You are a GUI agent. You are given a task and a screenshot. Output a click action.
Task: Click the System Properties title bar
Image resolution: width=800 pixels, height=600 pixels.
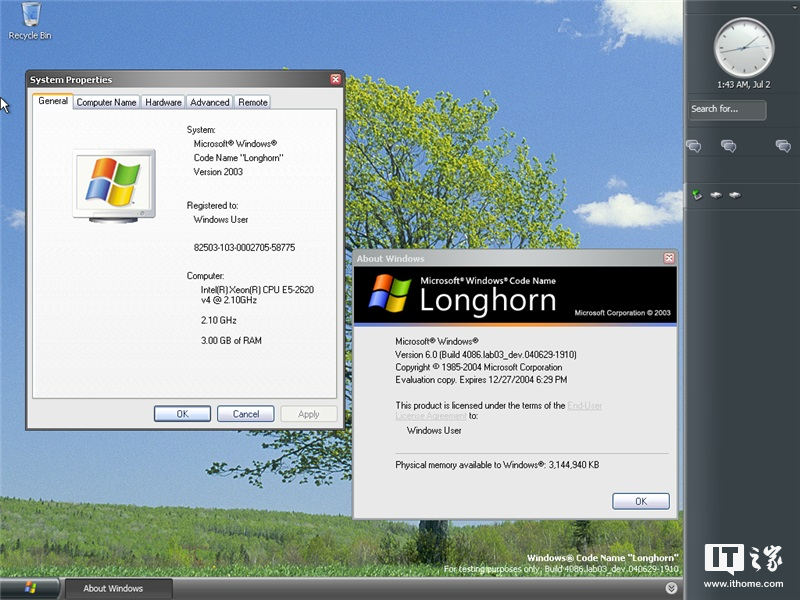pyautogui.click(x=179, y=79)
